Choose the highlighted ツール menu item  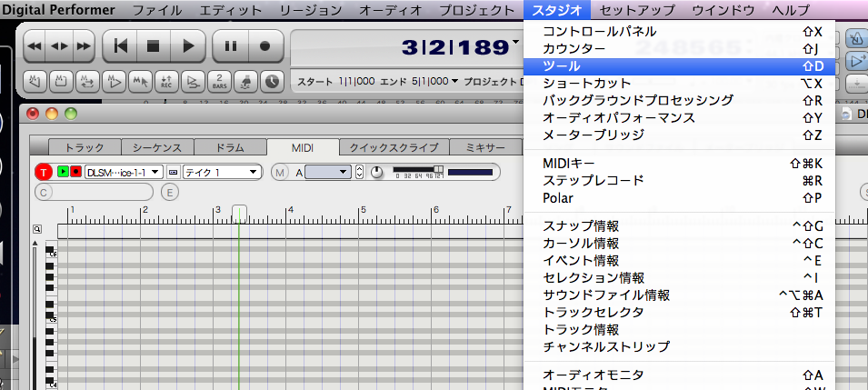679,66
